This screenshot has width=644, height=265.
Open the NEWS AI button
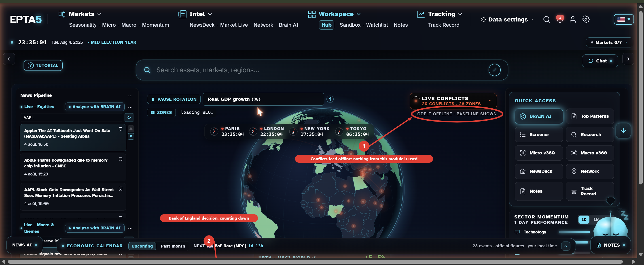tap(25, 246)
